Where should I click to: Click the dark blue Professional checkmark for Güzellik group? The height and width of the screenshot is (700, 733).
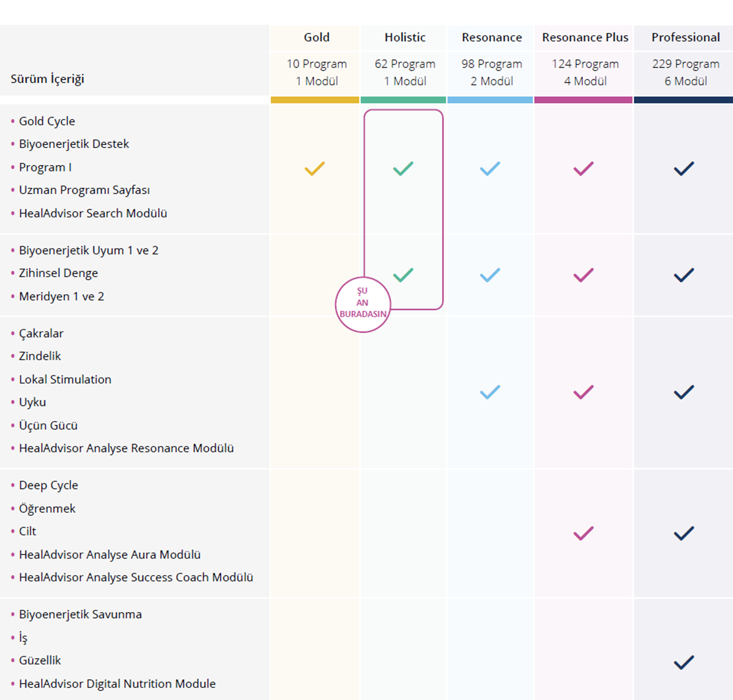684,662
